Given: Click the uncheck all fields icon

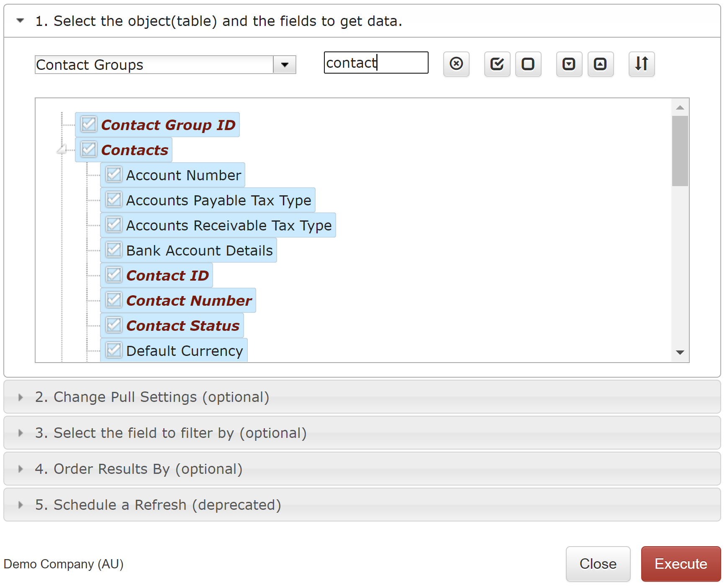Looking at the screenshot, I should [528, 64].
